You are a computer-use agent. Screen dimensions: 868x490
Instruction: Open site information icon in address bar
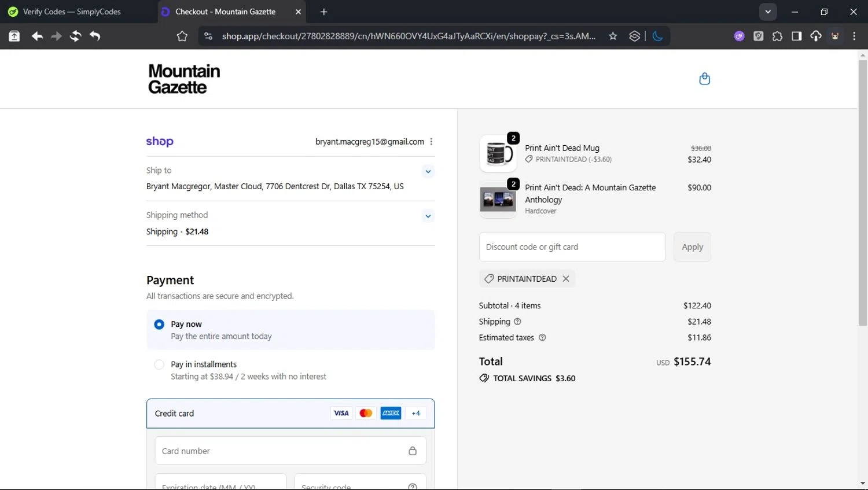208,36
